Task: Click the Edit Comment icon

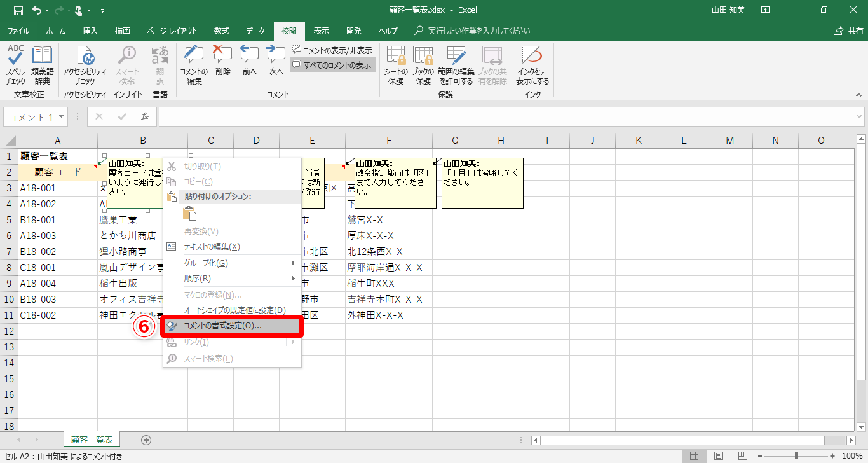Action: tap(194, 66)
